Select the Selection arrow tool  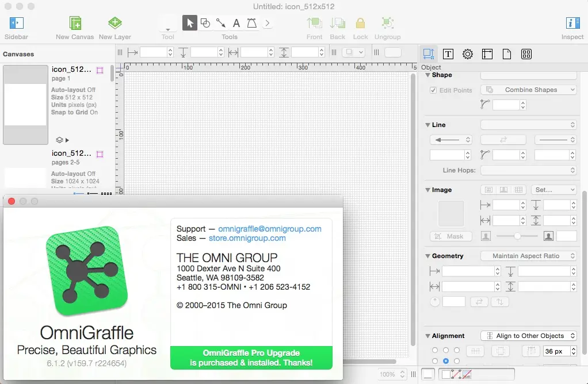190,23
